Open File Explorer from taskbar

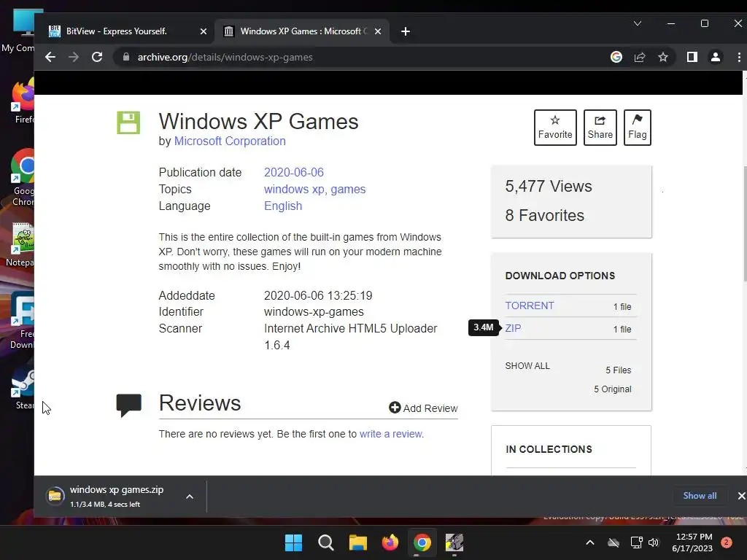[357, 542]
